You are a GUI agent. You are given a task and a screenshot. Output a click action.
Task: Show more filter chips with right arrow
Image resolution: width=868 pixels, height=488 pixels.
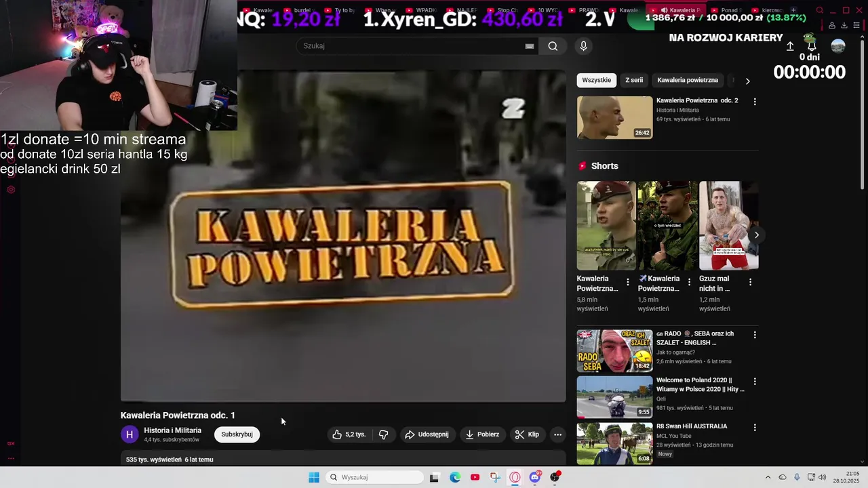pos(747,81)
